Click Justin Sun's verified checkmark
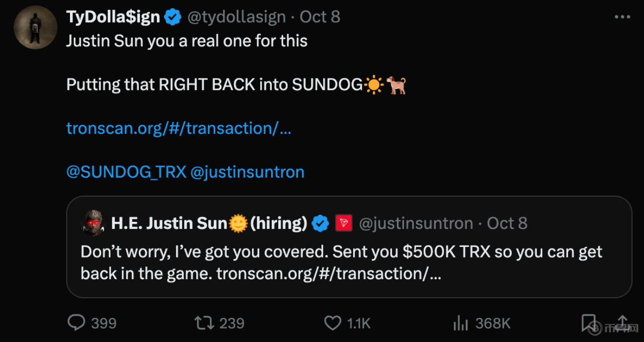 tap(320, 223)
